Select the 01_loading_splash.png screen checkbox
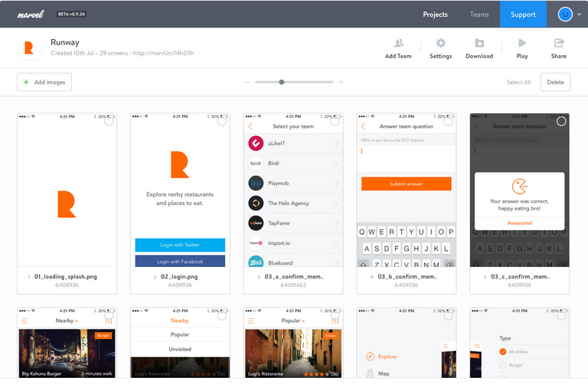 [109, 121]
